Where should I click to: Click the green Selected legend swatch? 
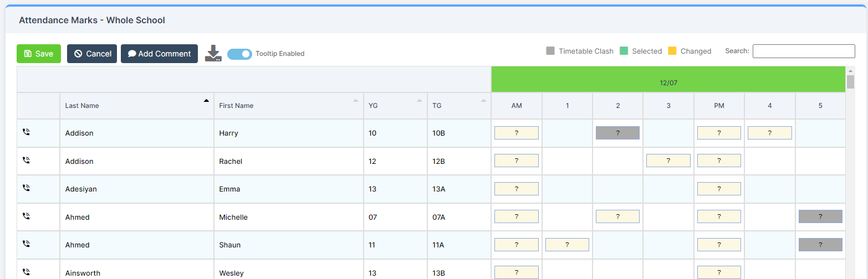[624, 51]
